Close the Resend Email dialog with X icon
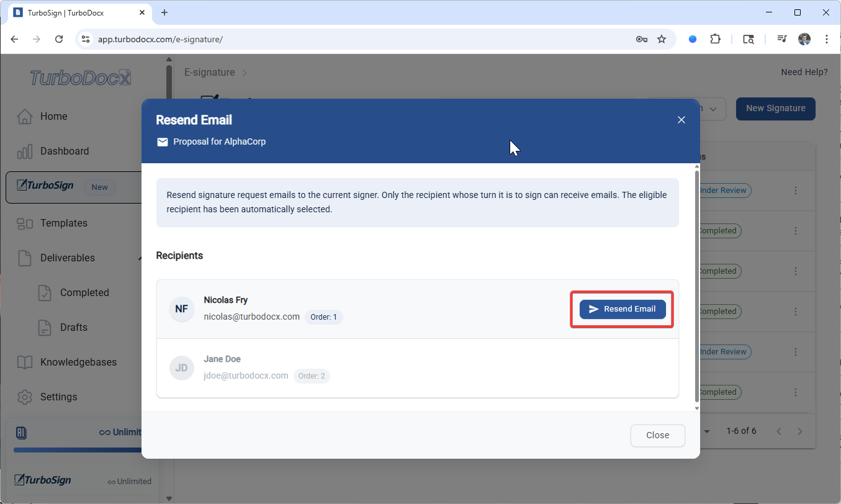Image resolution: width=841 pixels, height=504 pixels. pyautogui.click(x=681, y=120)
